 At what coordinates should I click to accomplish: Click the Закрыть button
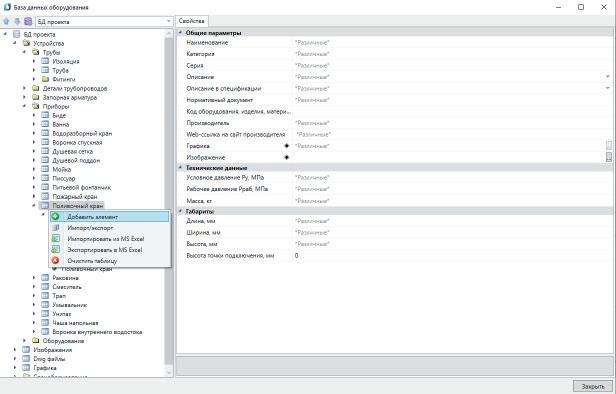tap(593, 387)
